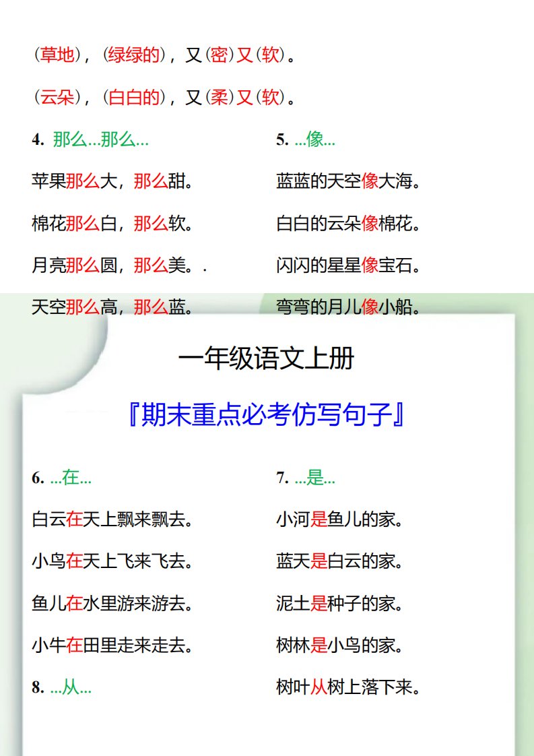Click the sentence 小牛在田里走来走去。
534x756 pixels.
point(112,645)
